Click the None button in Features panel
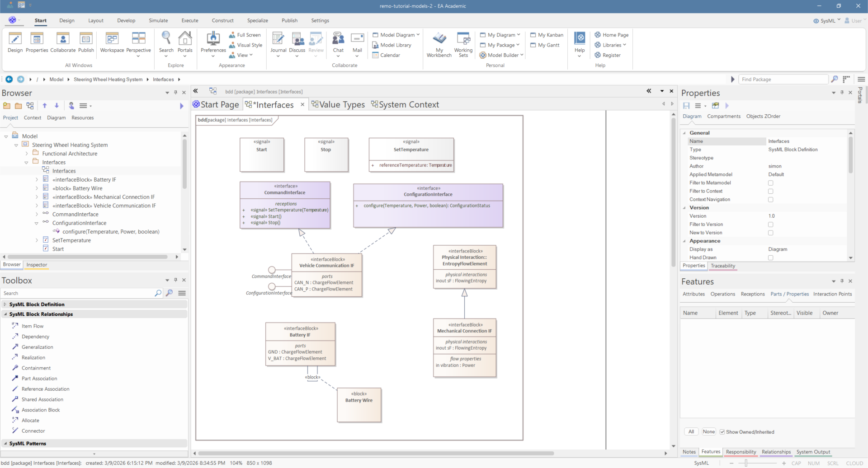Image resolution: width=868 pixels, height=468 pixels. [x=708, y=432]
